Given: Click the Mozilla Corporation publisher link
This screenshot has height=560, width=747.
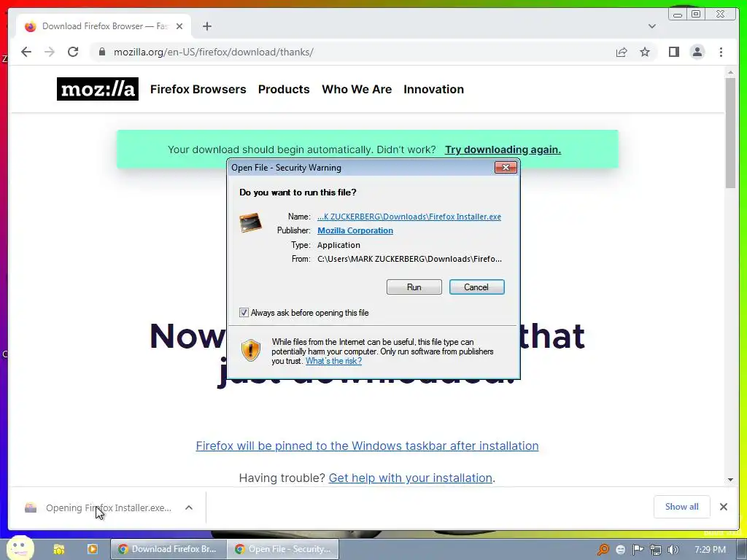Looking at the screenshot, I should pyautogui.click(x=355, y=230).
